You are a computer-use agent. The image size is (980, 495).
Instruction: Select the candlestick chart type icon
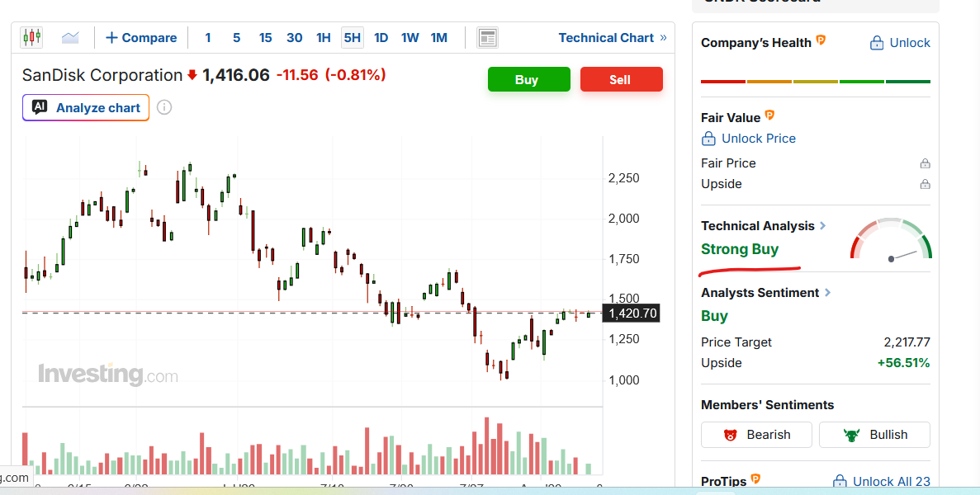(32, 37)
